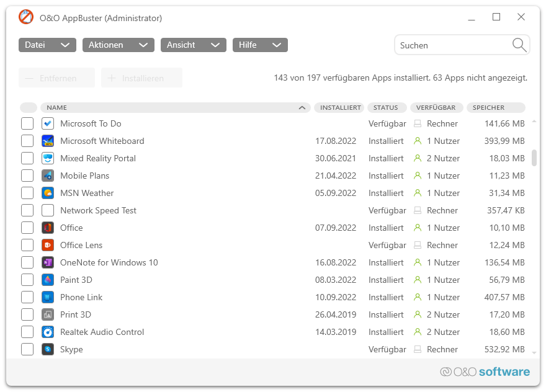Click the scrollbar up arrow

click(534, 122)
